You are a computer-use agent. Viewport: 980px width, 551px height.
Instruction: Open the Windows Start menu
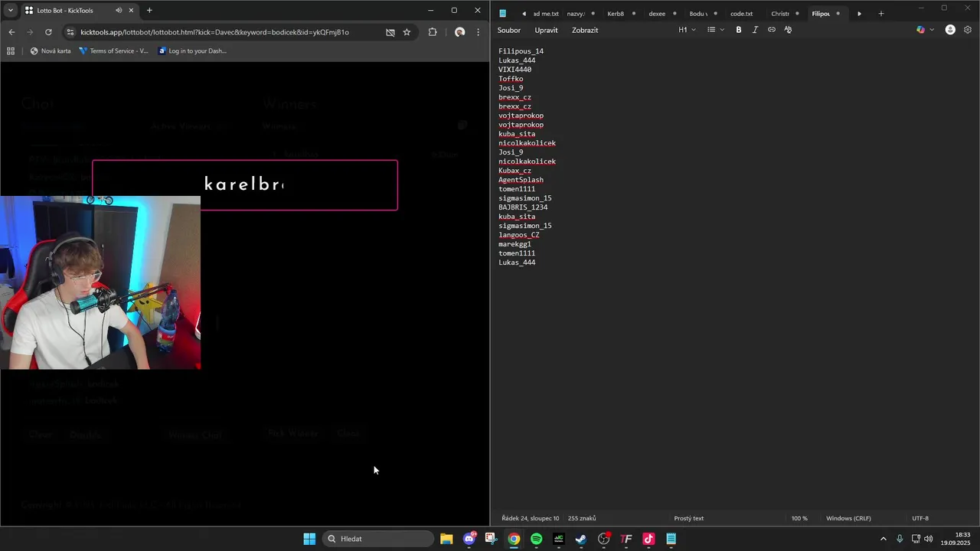pyautogui.click(x=309, y=539)
